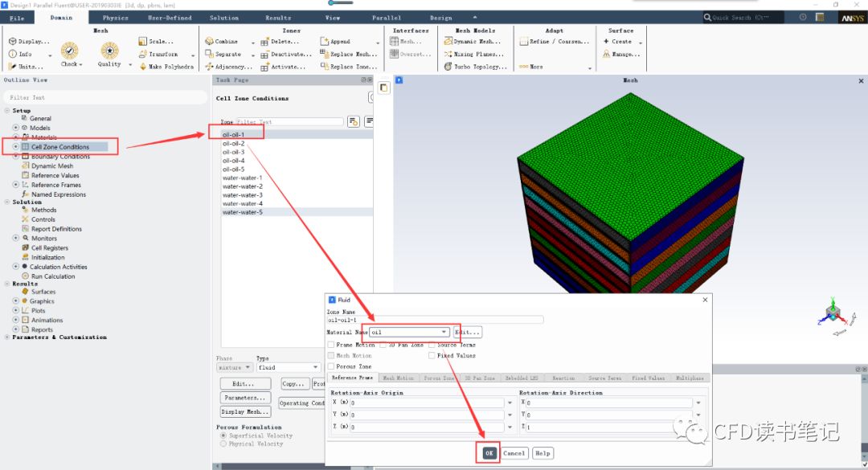Open the Scale mesh dialog
This screenshot has width=868, height=470.
point(156,42)
